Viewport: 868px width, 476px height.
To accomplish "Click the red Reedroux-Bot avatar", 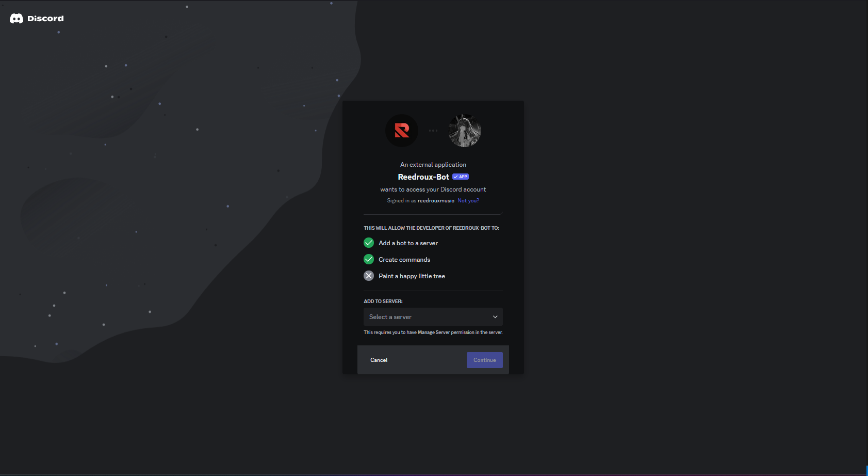I will 402,131.
